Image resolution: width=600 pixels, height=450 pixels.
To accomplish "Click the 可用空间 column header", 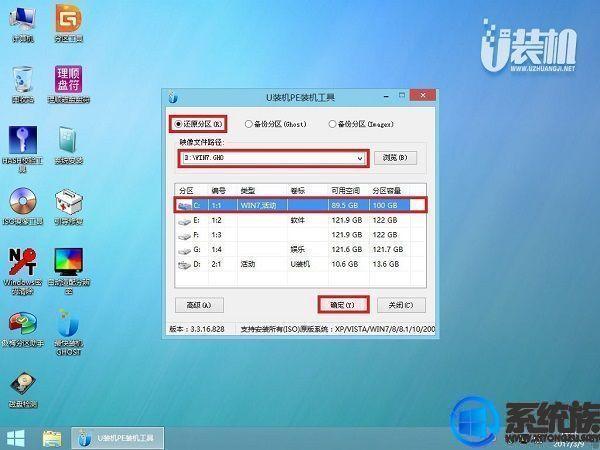I will point(346,191).
